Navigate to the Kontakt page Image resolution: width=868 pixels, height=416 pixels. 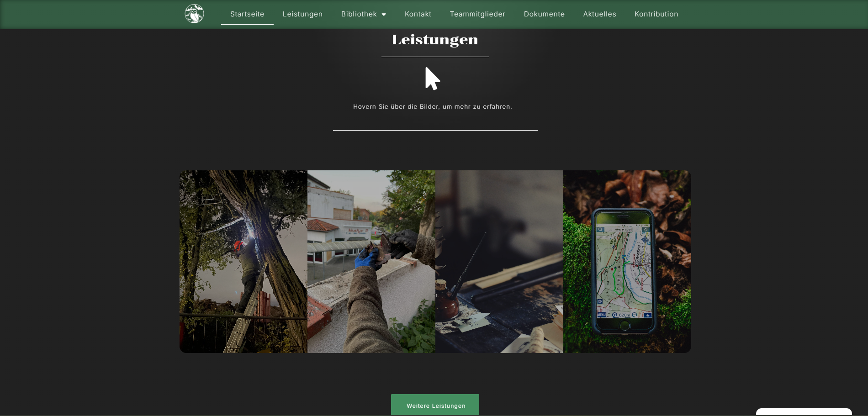click(x=418, y=14)
